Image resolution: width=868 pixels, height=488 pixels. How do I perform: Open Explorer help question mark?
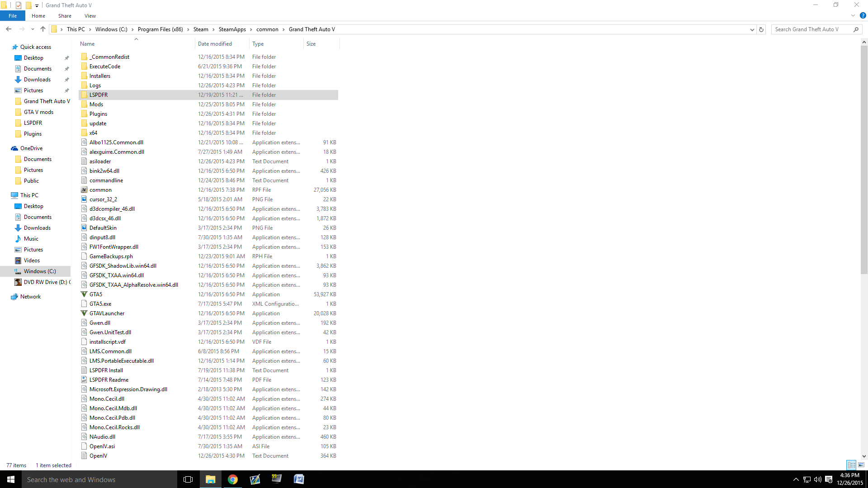coord(863,15)
